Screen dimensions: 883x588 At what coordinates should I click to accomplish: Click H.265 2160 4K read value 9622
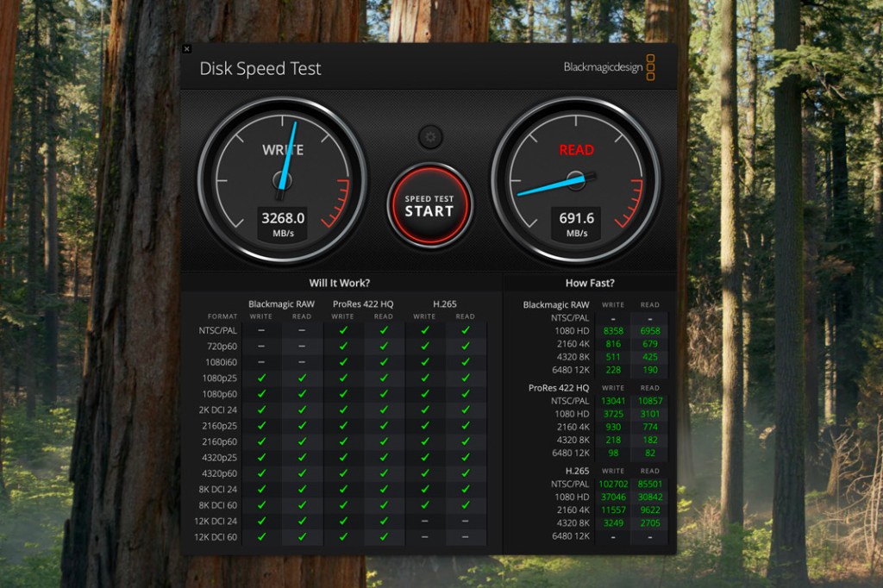(650, 510)
